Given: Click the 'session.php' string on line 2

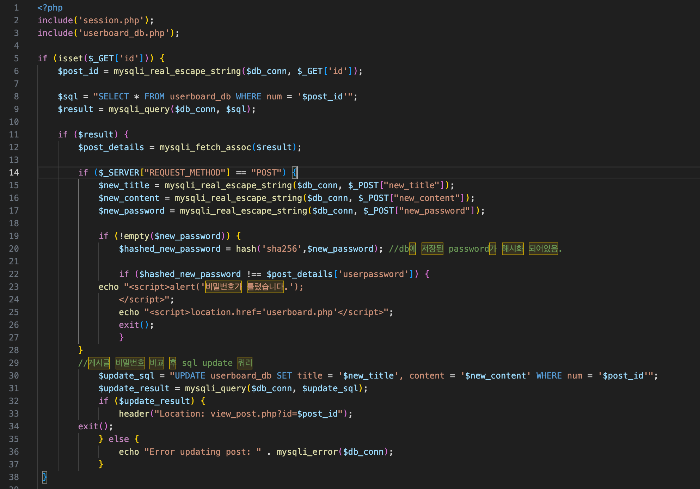Looking at the screenshot, I should (113, 20).
